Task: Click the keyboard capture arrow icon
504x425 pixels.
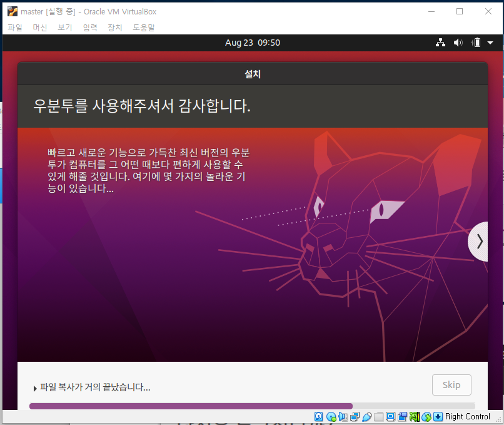Action: 438,417
